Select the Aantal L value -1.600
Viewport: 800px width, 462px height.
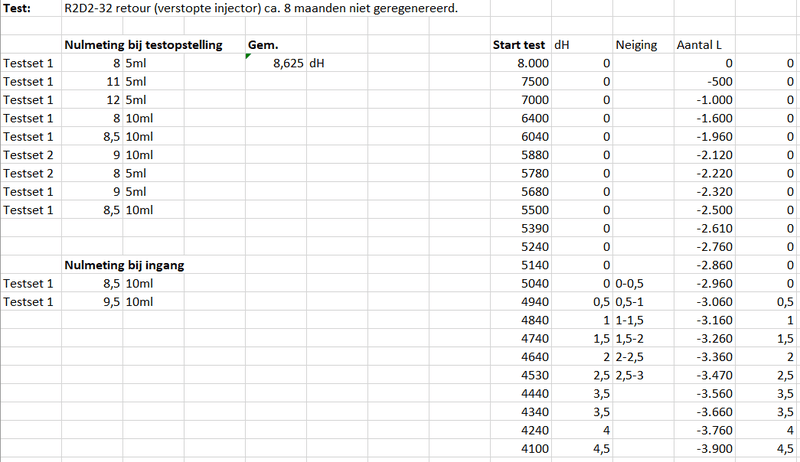[x=714, y=118]
